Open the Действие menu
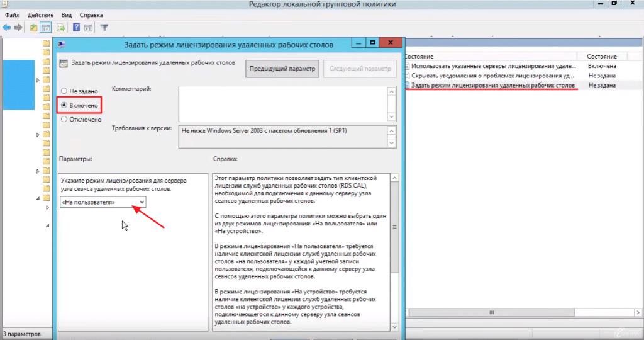This screenshot has width=644, height=340. point(40,15)
